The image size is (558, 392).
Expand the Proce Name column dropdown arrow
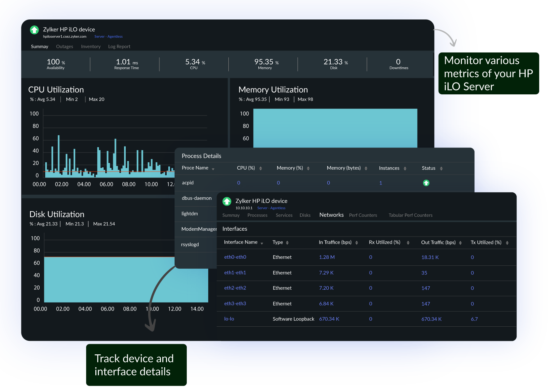[x=213, y=169]
